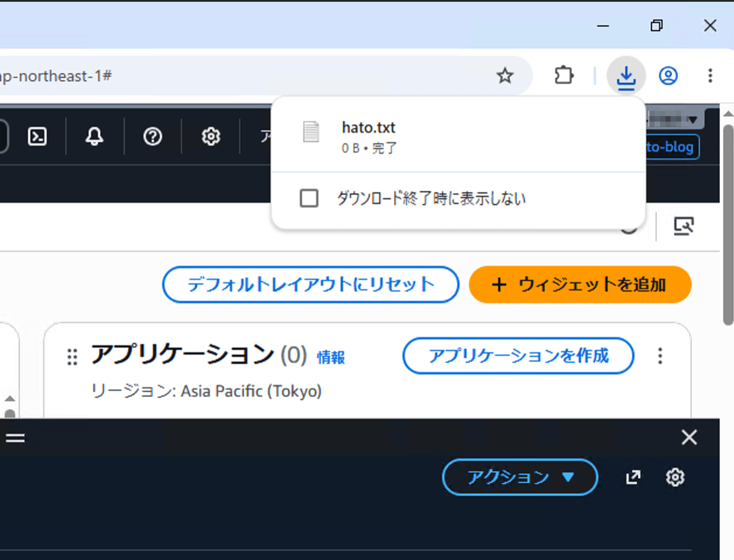
Task: Open the account name dropdown arrow
Action: 693,120
